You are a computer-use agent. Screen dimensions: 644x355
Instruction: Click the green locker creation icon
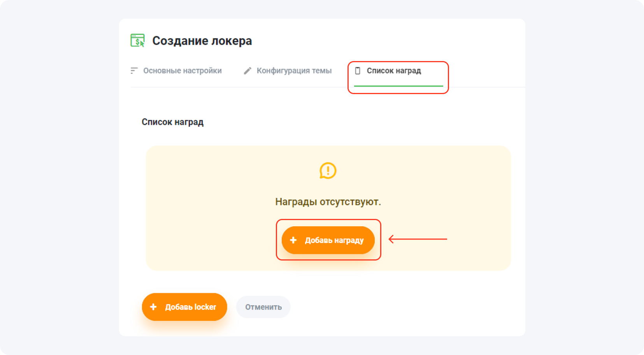[138, 40]
